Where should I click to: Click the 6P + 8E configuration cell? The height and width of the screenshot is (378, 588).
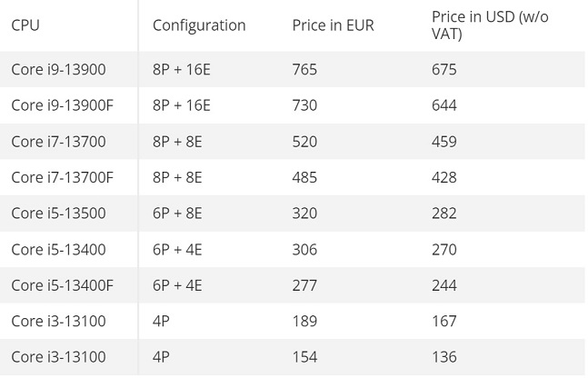pyautogui.click(x=177, y=213)
